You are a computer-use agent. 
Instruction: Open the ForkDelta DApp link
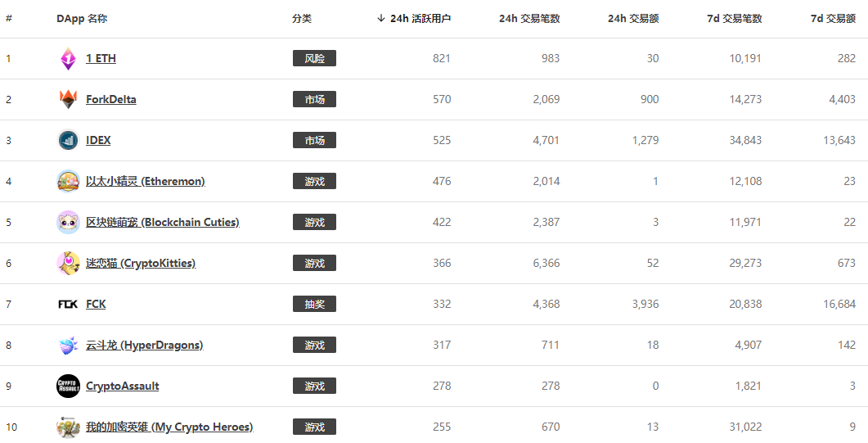pos(110,99)
